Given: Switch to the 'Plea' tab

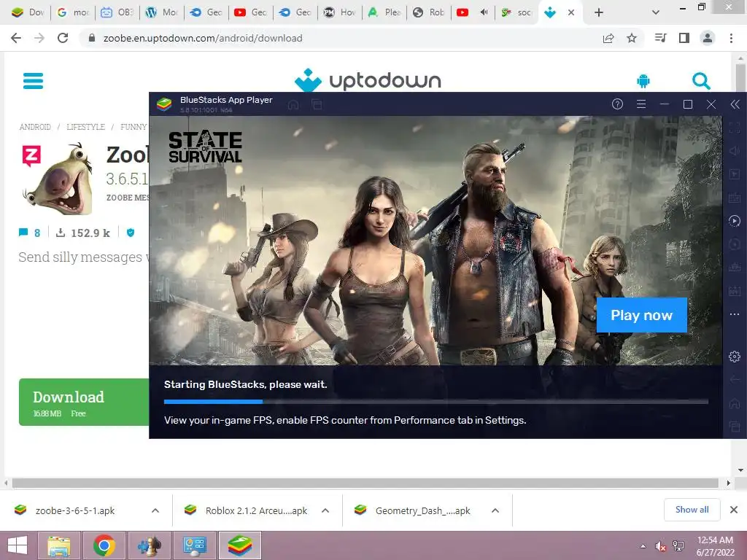Looking at the screenshot, I should click(384, 12).
